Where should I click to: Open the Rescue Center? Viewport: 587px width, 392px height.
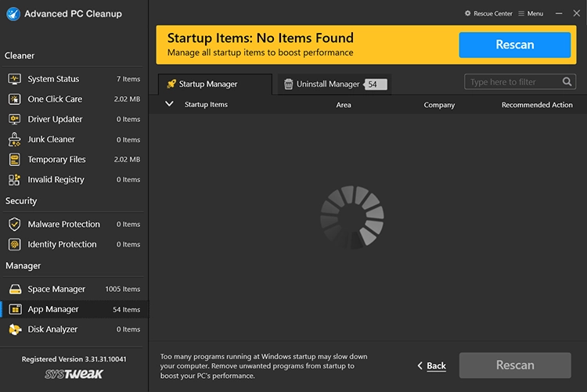click(488, 13)
